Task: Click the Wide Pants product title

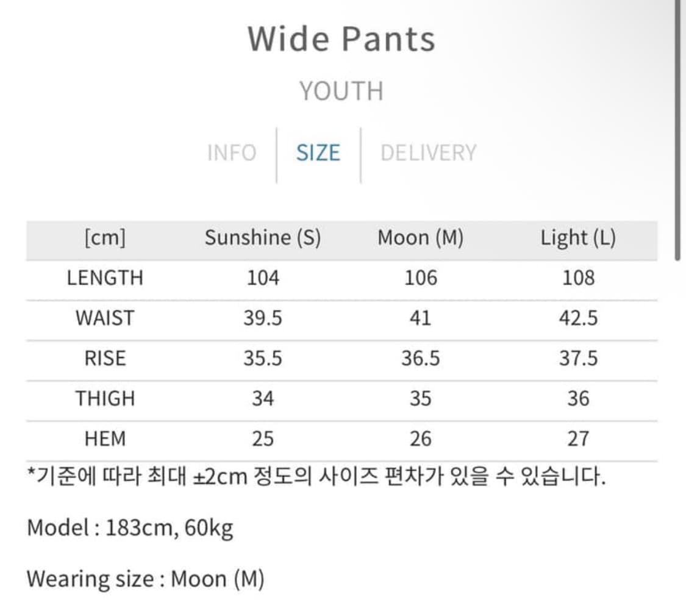Action: 341,38
